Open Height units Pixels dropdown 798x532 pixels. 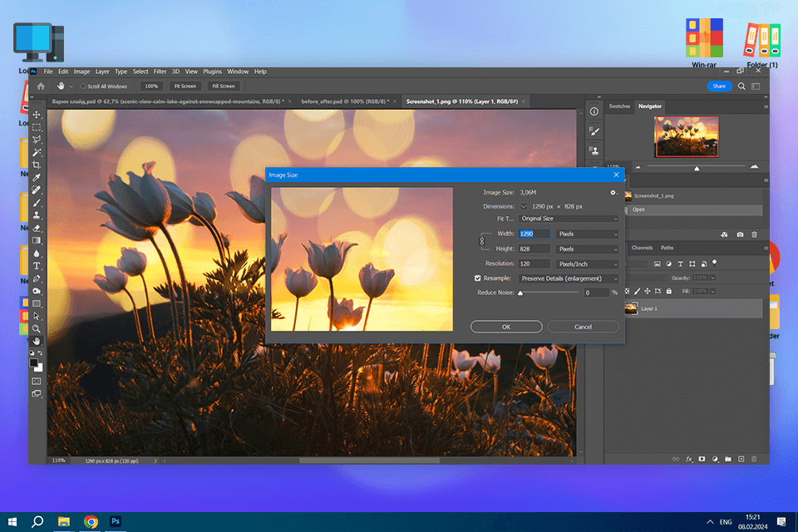pos(588,249)
